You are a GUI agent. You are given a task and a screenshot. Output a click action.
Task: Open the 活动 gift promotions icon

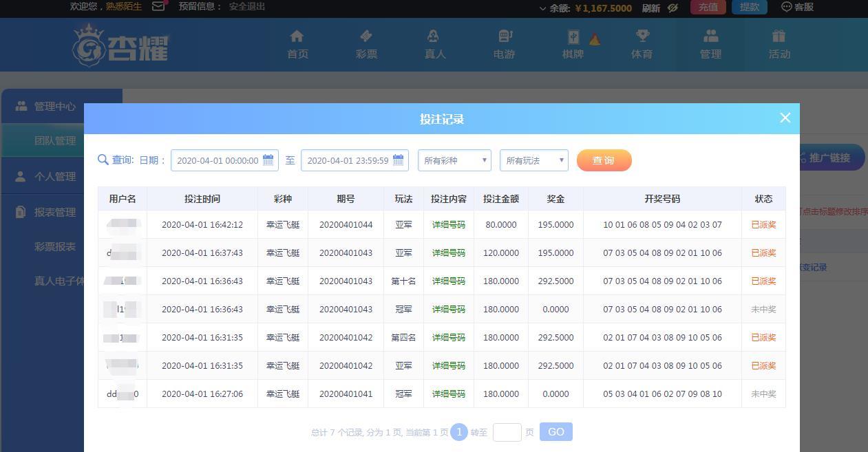click(779, 36)
